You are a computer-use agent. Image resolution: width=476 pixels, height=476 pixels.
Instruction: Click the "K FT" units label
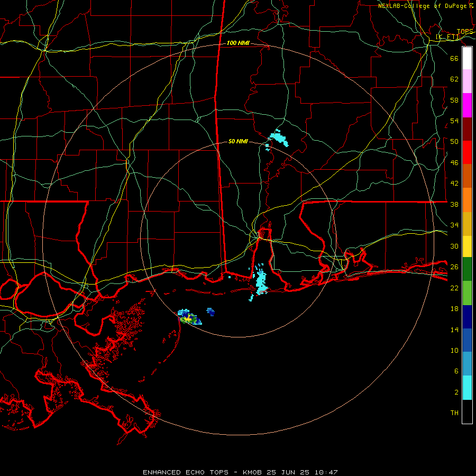point(448,38)
